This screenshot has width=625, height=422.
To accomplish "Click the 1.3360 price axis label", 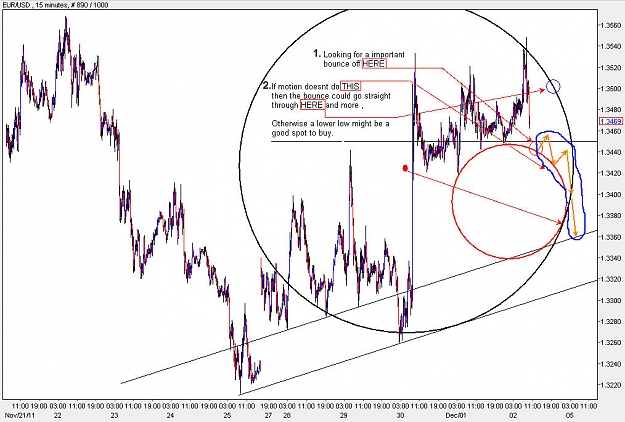I will (x=612, y=237).
